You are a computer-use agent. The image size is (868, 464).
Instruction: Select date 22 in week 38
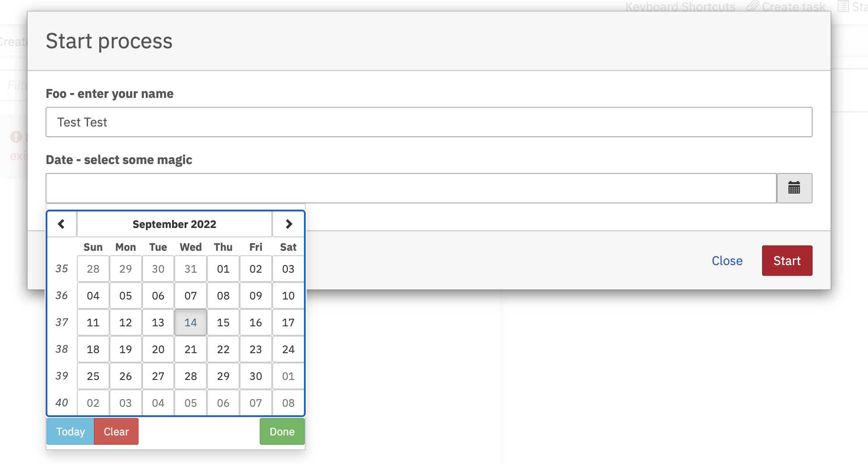coord(223,349)
